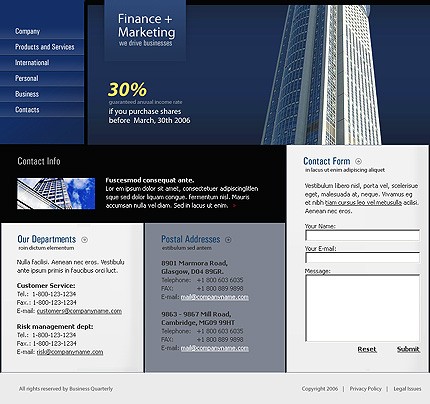This screenshot has height=404, width=430.
Task: Click the Reset form link
Action: pos(367,349)
